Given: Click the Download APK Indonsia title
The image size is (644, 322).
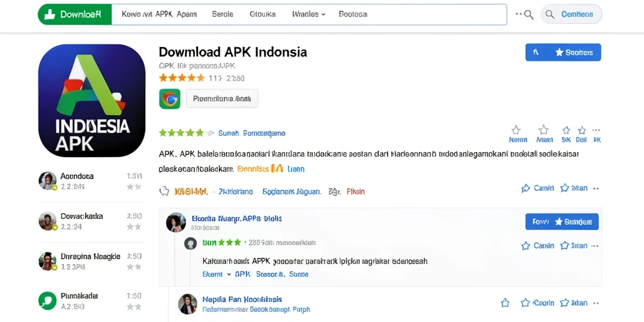Looking at the screenshot, I should pyautogui.click(x=233, y=52).
